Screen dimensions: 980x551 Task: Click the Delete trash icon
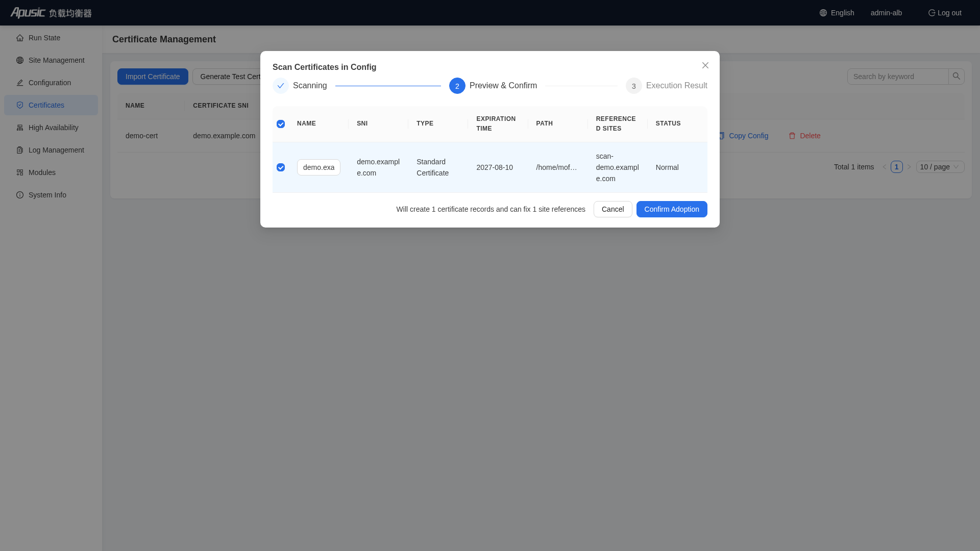tap(792, 136)
